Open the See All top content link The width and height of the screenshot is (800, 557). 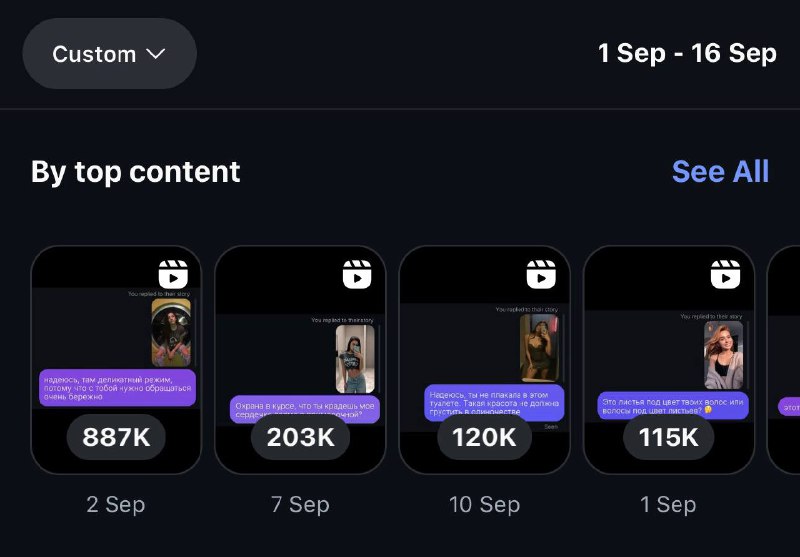point(720,172)
